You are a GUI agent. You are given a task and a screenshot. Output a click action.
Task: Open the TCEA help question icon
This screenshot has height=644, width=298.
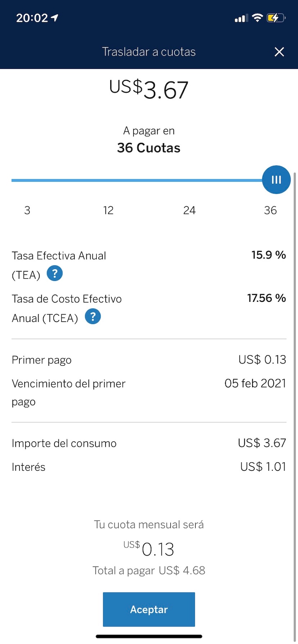(93, 317)
